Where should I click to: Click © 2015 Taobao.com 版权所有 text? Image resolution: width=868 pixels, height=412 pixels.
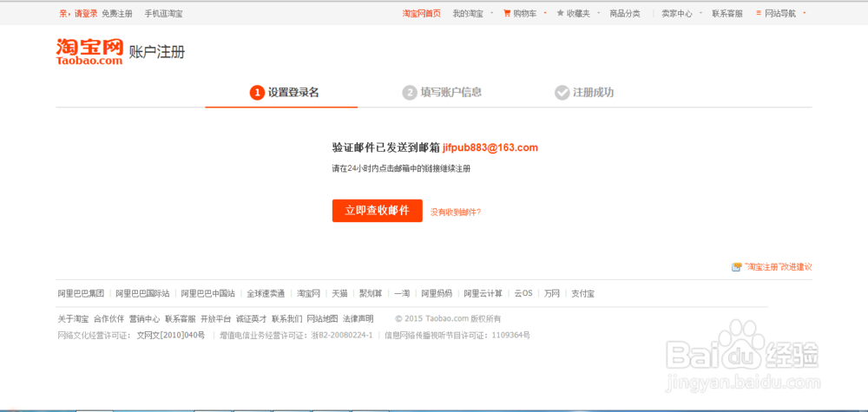point(448,319)
